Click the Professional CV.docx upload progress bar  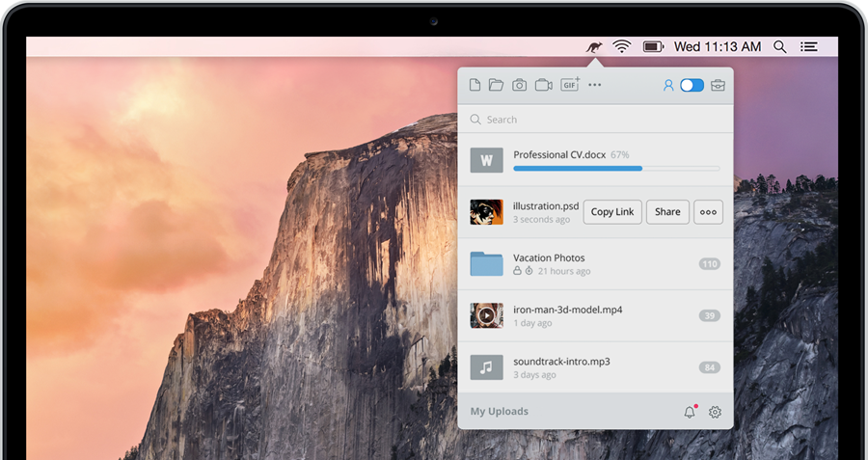(616, 168)
